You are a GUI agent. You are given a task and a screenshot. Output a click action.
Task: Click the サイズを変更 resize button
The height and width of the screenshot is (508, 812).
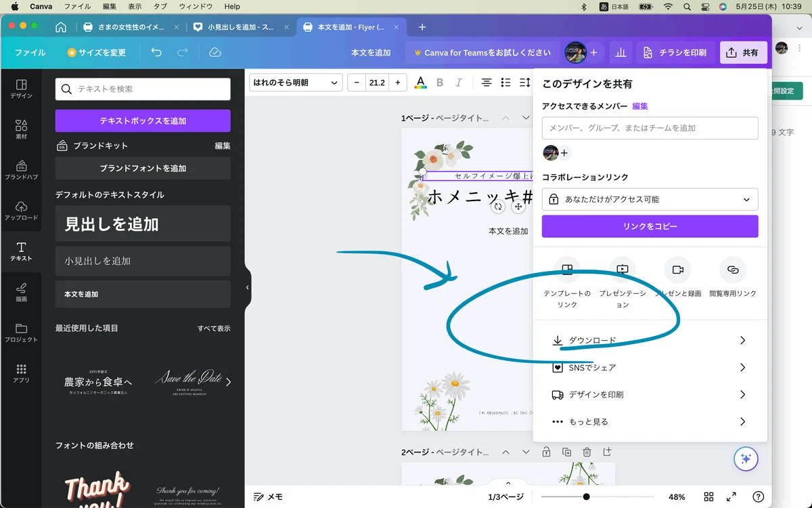tap(97, 52)
